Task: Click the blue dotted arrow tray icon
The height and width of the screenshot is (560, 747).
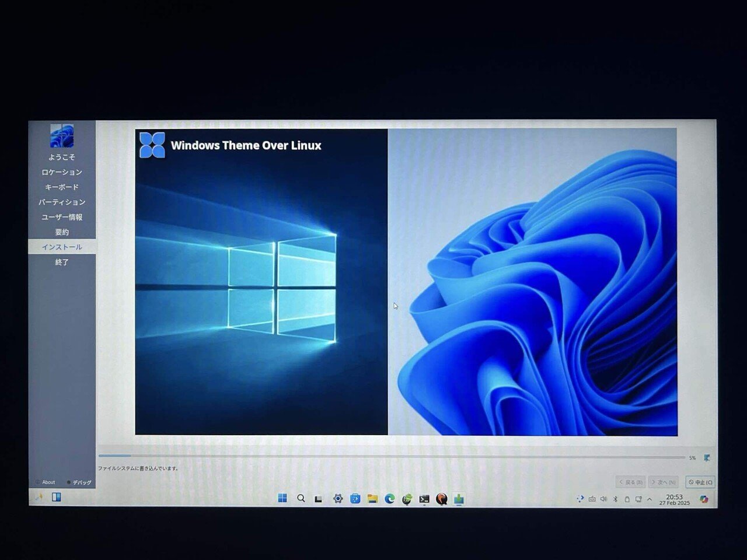Action: [580, 499]
